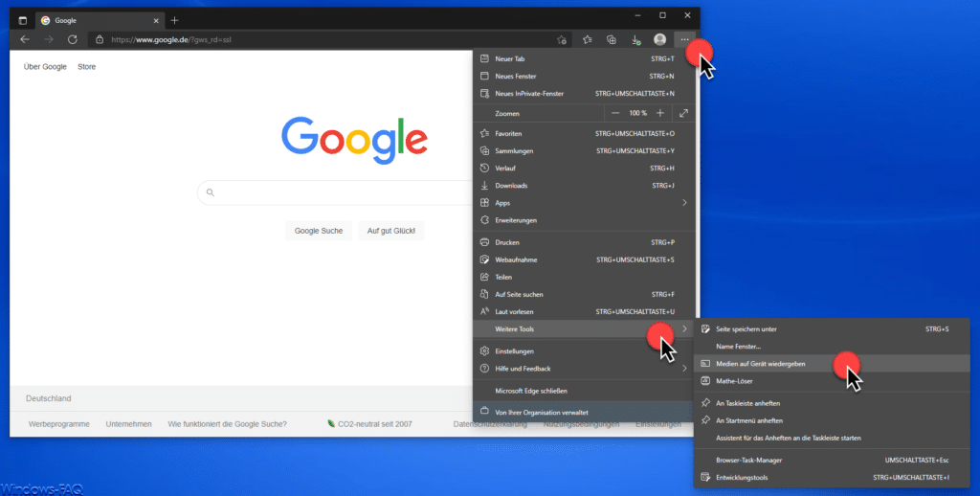This screenshot has height=496, width=980.
Task: Select Medien auf Gerät wiedergeben
Action: point(832,364)
